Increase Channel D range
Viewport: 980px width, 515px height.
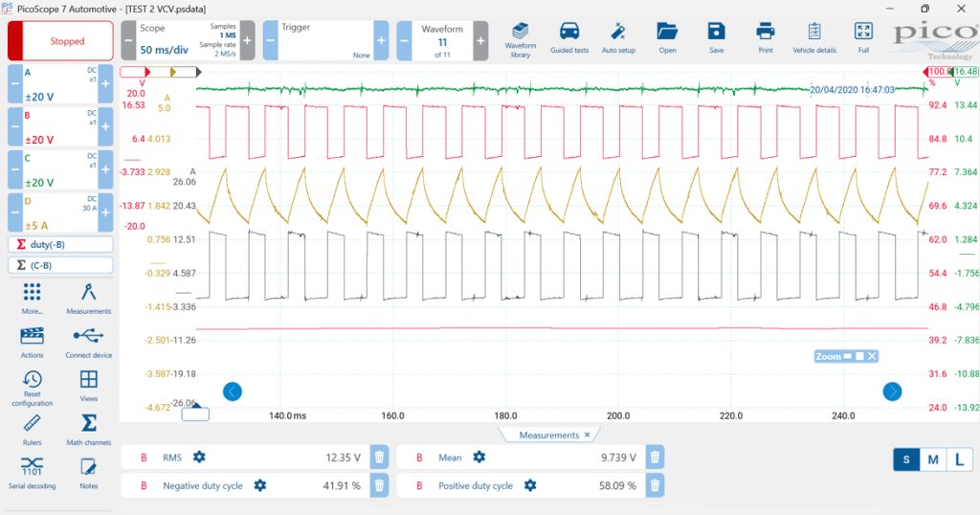tap(105, 213)
